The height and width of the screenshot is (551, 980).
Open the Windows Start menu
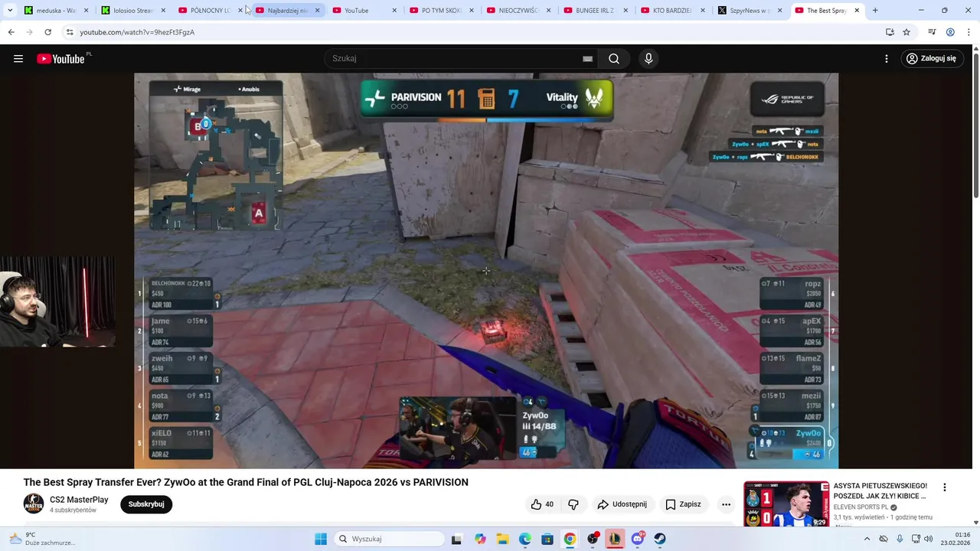pos(320,539)
